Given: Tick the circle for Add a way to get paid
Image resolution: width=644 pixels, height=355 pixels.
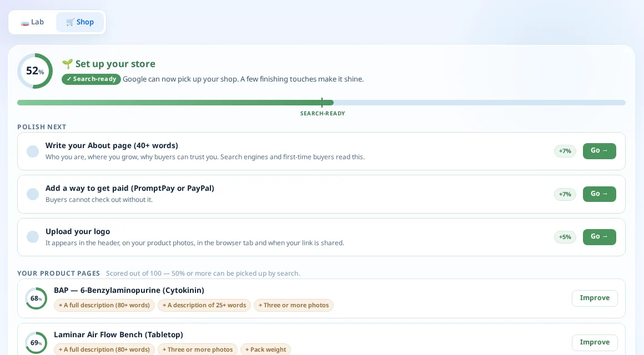Looking at the screenshot, I should [x=33, y=194].
